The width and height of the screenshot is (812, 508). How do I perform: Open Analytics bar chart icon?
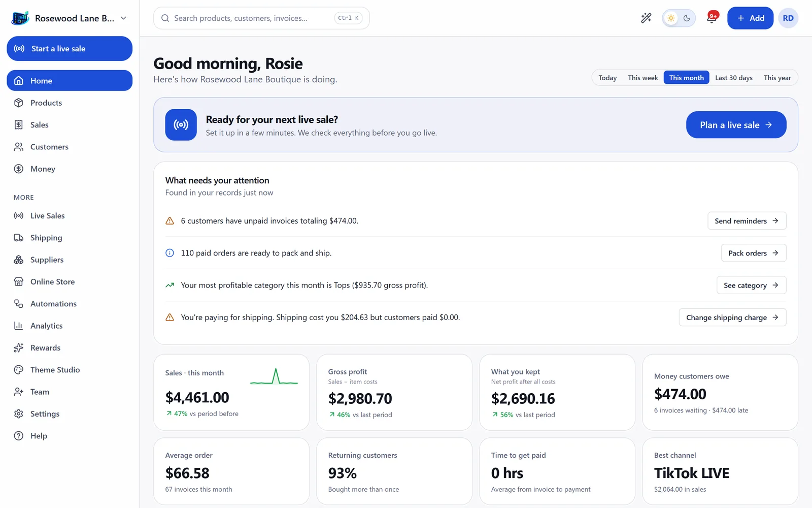(19, 326)
